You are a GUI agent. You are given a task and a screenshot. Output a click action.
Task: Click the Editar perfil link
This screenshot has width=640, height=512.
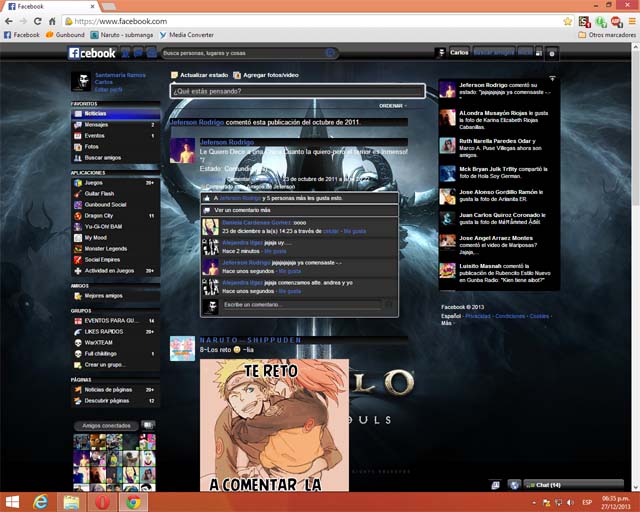pyautogui.click(x=108, y=89)
